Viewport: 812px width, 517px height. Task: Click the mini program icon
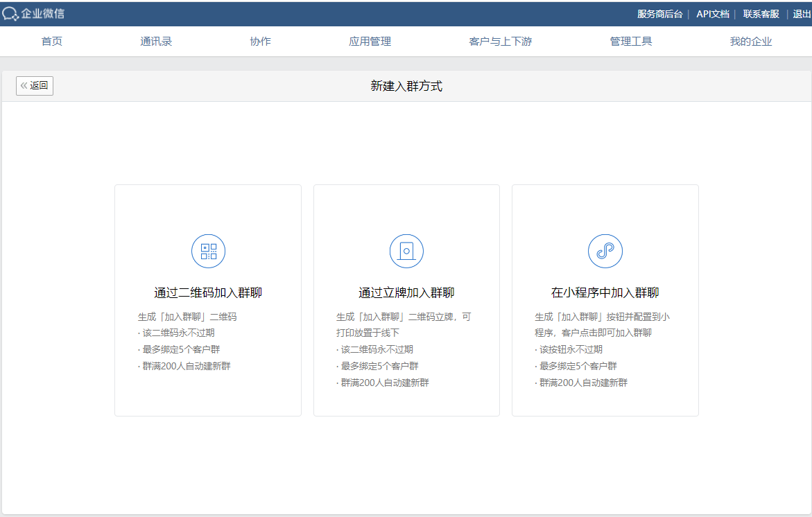tap(605, 251)
